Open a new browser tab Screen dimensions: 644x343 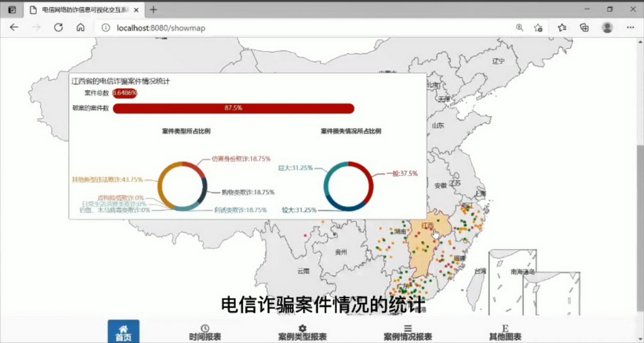point(153,10)
